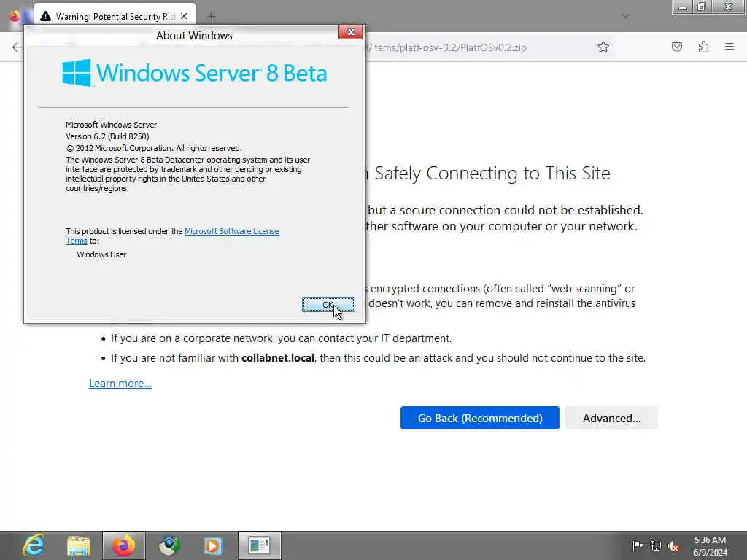747x560 pixels.
Task: Open the clock showing 5:36 AM
Action: (x=711, y=546)
